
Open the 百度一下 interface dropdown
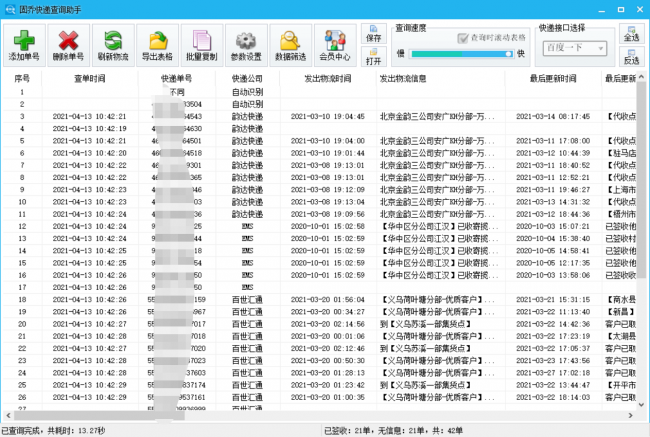pos(575,48)
